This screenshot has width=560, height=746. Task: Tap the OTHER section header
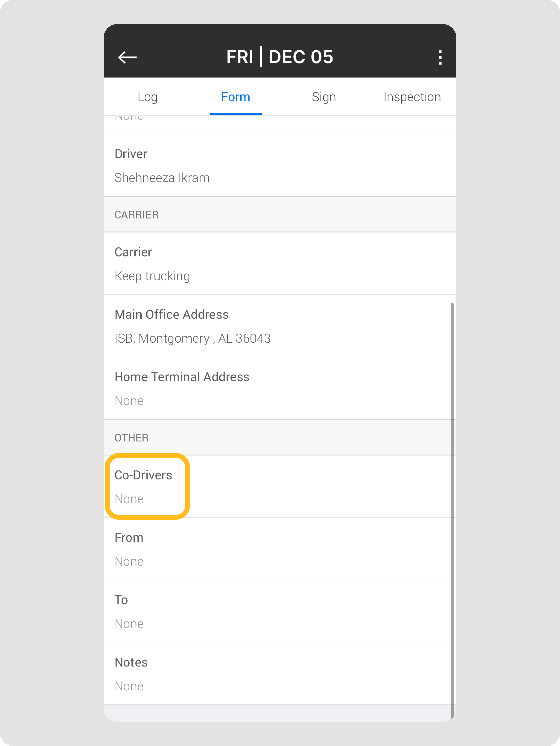coord(131,437)
